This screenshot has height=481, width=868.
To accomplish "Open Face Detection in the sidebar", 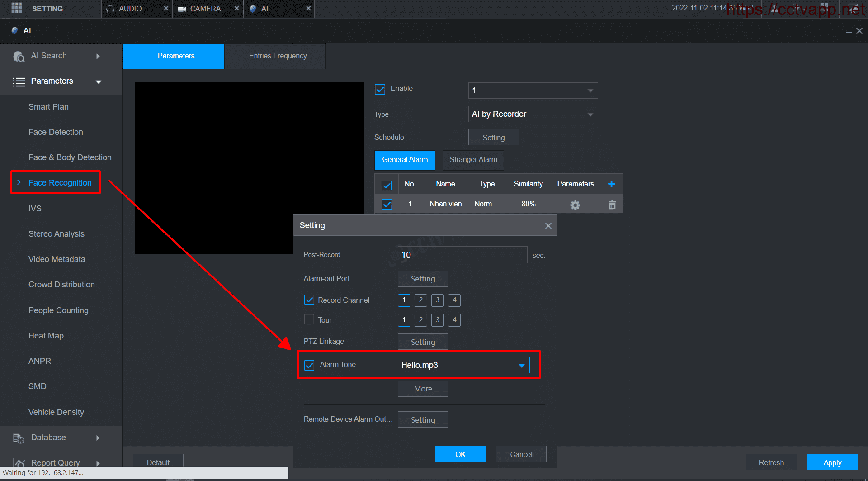I will click(x=56, y=132).
